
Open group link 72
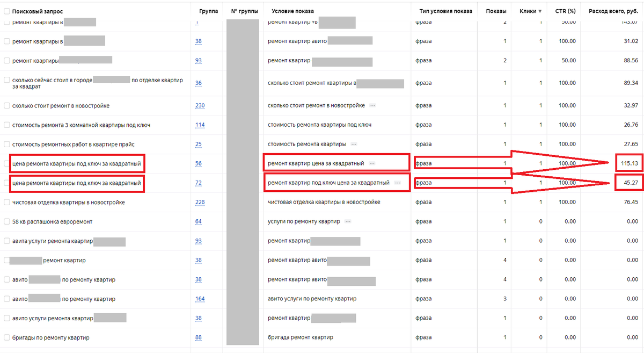pyautogui.click(x=199, y=183)
